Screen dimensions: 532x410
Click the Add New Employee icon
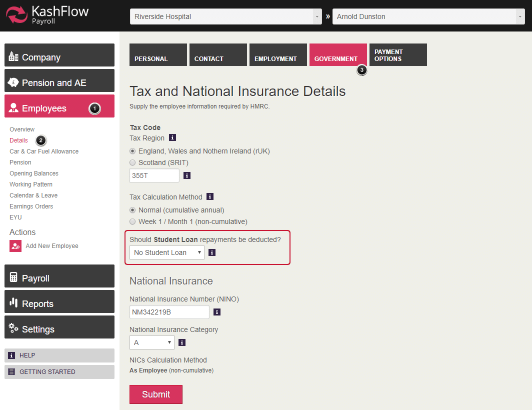coord(15,246)
